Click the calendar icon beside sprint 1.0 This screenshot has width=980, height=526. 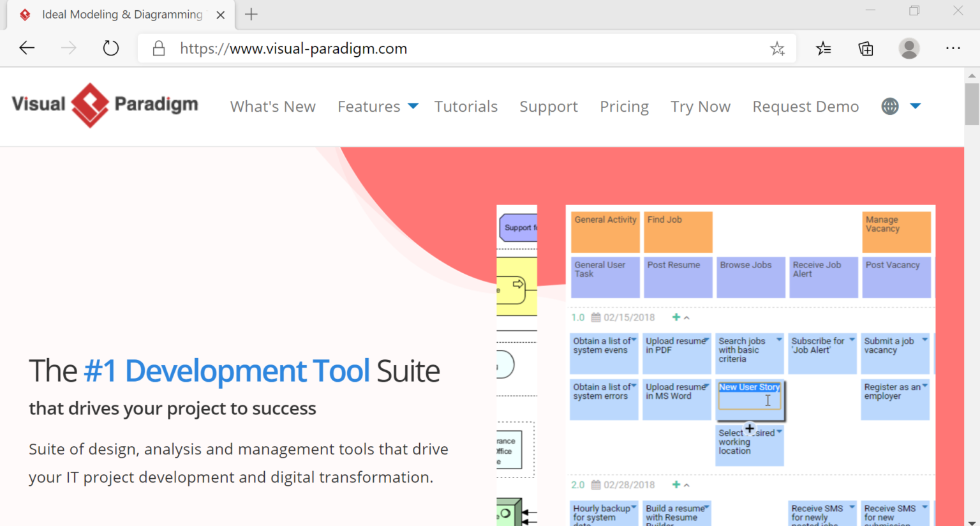coord(595,317)
